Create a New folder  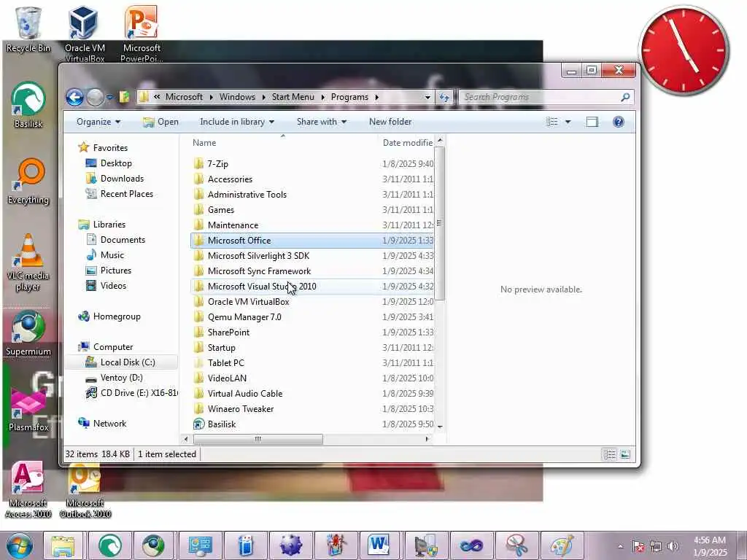[390, 122]
